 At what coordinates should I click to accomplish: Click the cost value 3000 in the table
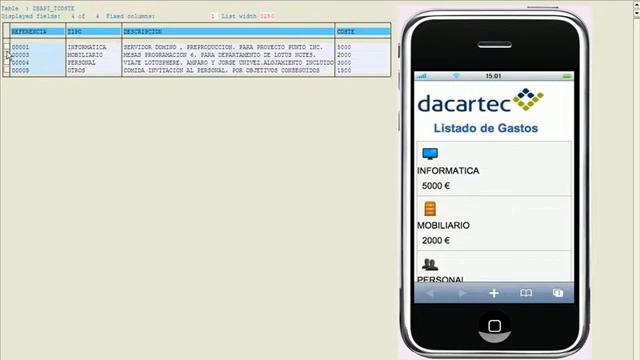coord(344,62)
